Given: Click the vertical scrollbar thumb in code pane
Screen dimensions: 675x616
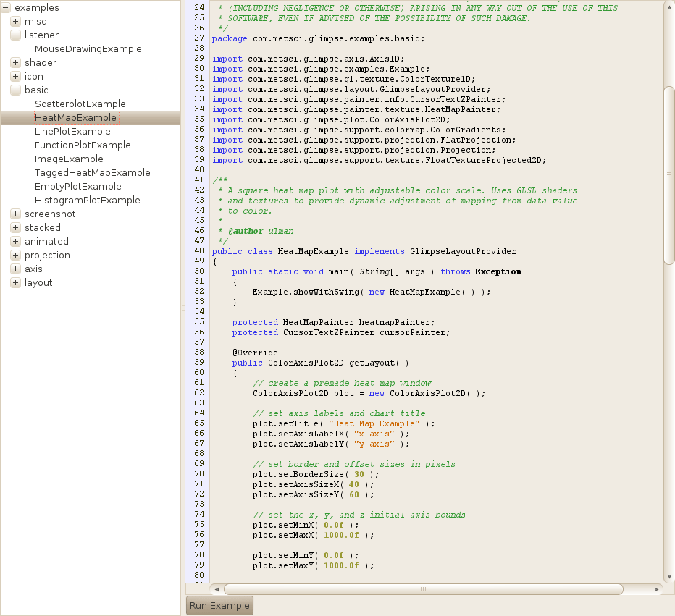Looking at the screenshot, I should coord(669,175).
